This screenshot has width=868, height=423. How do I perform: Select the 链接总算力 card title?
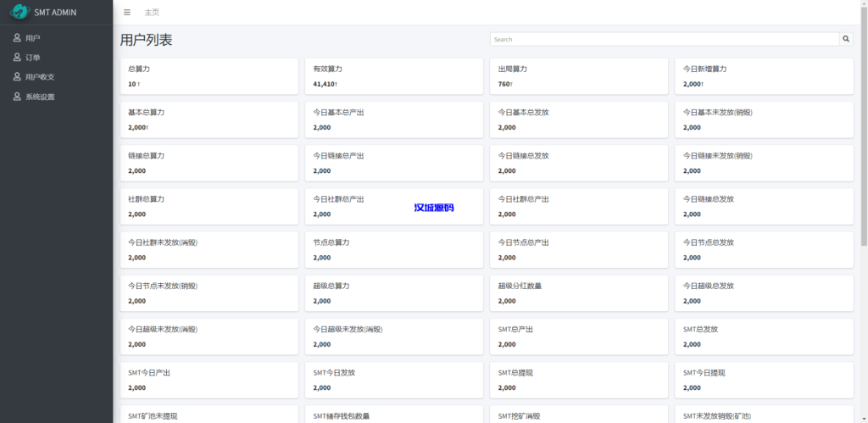coord(146,156)
